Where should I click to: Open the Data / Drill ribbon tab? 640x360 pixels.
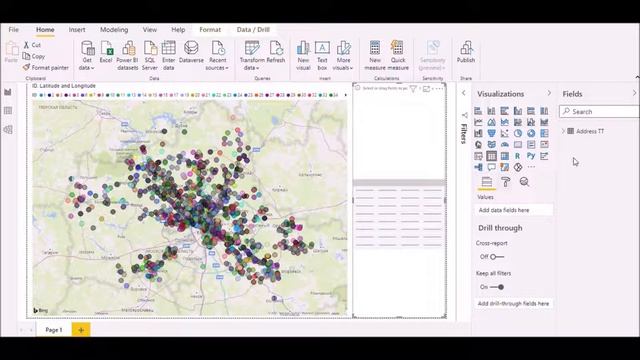[x=253, y=29]
